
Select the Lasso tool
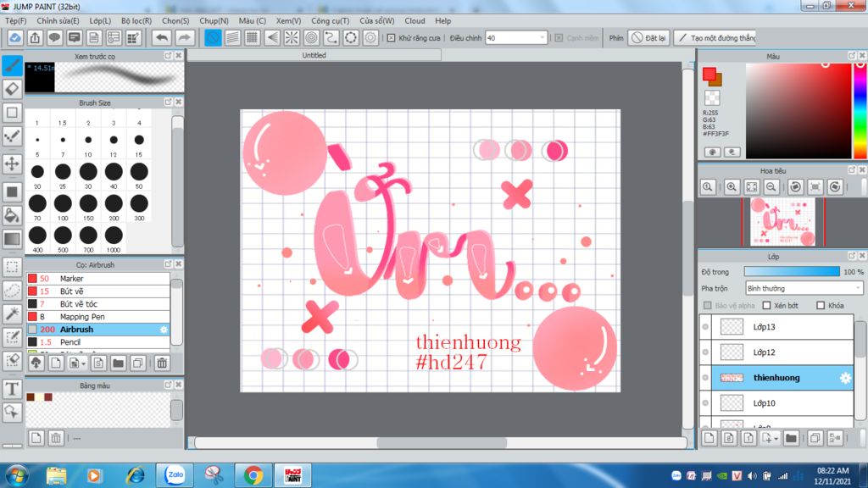click(x=12, y=291)
